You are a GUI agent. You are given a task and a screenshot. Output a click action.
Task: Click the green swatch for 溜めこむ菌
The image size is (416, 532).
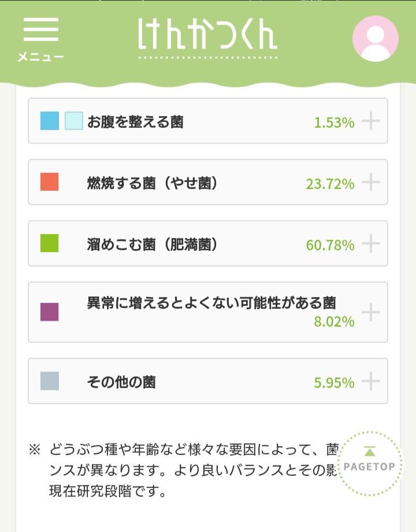50,243
